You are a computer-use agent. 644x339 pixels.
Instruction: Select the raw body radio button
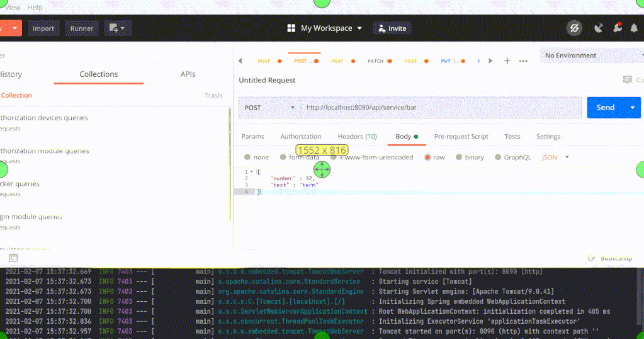tap(427, 157)
